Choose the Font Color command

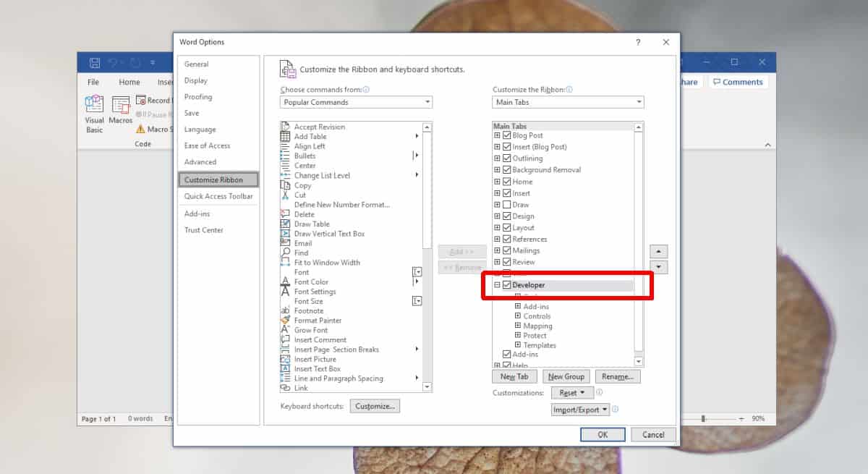click(311, 282)
